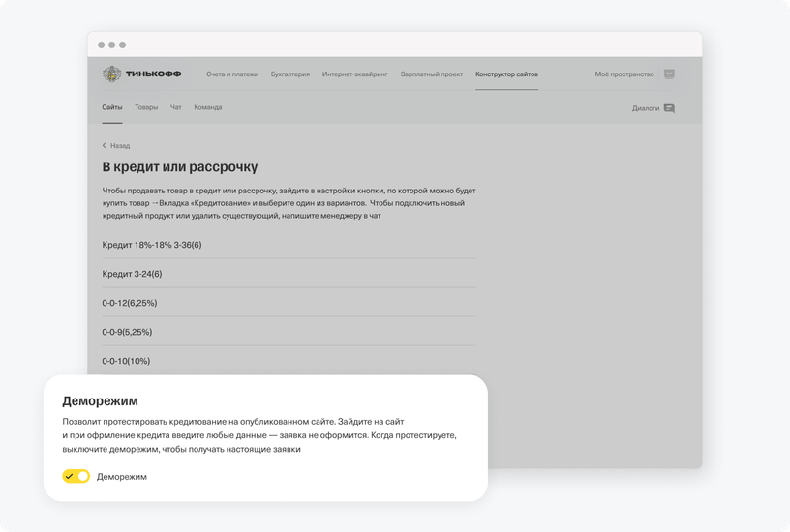This screenshot has height=532, width=790.
Task: Switch to the Команда tab
Action: 208,107
